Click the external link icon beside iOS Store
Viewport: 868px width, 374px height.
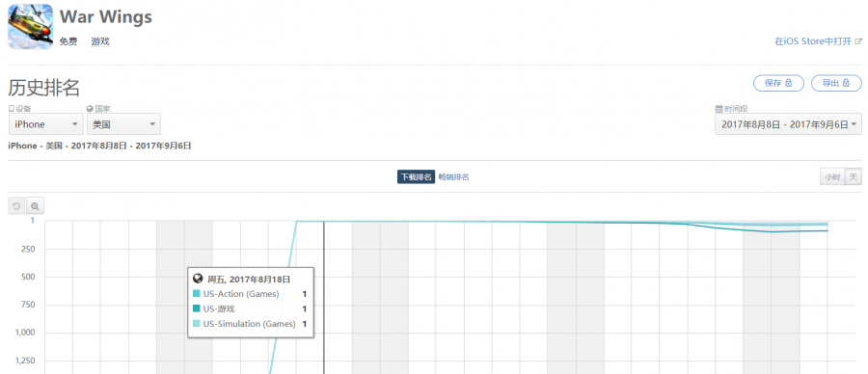[x=858, y=41]
